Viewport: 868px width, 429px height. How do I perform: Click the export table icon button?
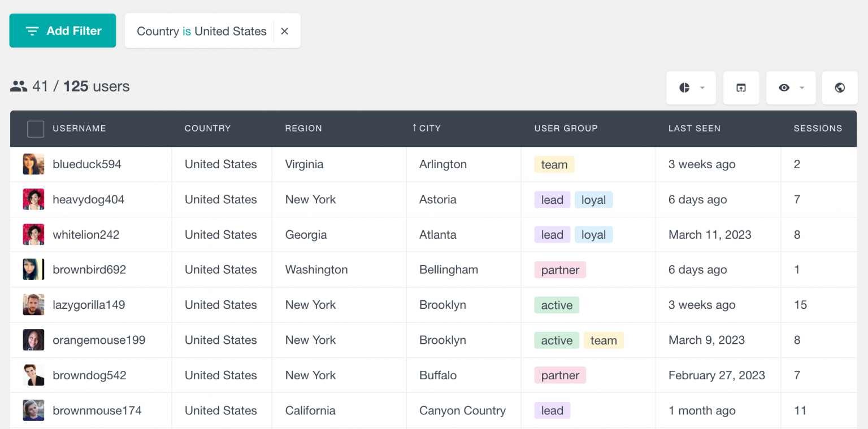tap(741, 88)
